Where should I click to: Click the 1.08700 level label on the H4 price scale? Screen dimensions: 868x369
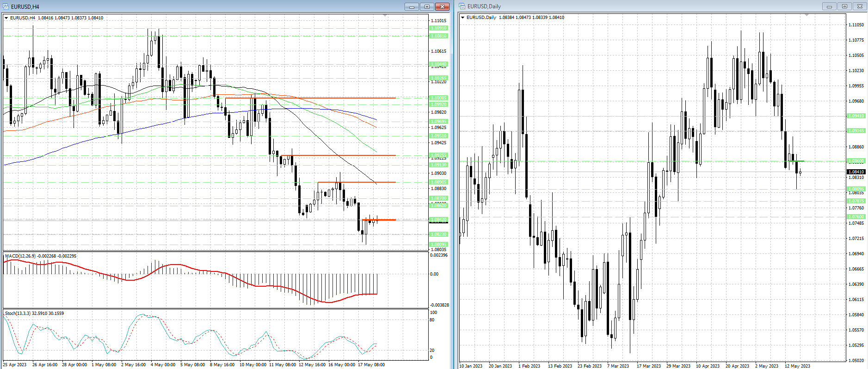[x=439, y=198]
